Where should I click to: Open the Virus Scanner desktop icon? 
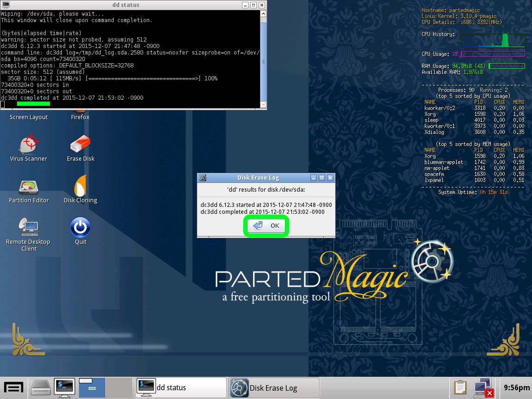(29, 148)
